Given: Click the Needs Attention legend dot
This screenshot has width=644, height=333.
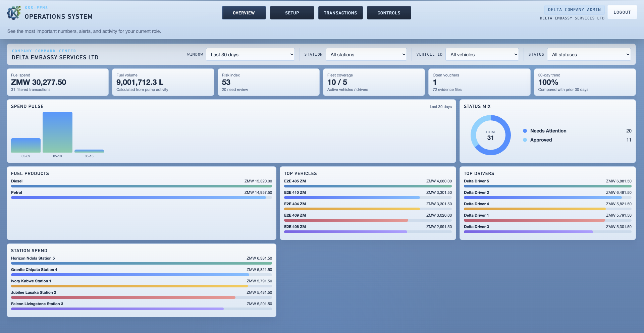Looking at the screenshot, I should click(525, 131).
